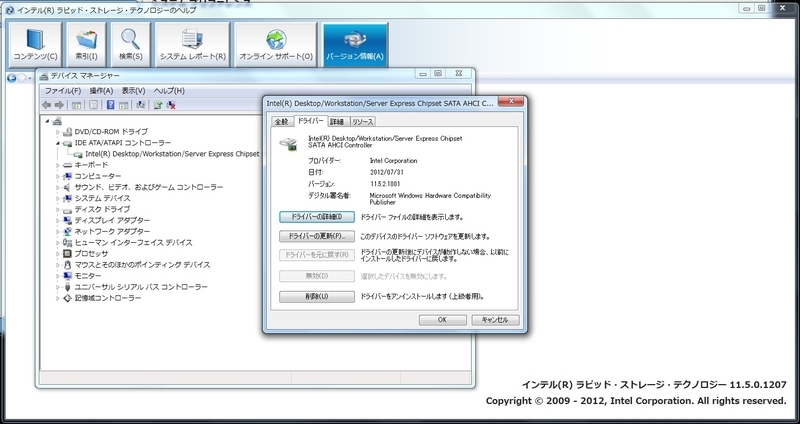Select コンピューター category icon in device tree
800x424 pixels.
(67, 176)
